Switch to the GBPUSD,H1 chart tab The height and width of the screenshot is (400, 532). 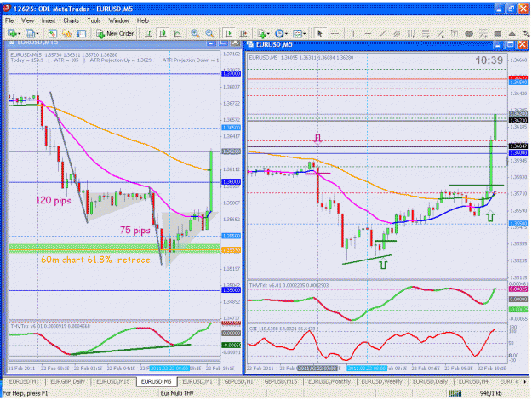tap(239, 381)
